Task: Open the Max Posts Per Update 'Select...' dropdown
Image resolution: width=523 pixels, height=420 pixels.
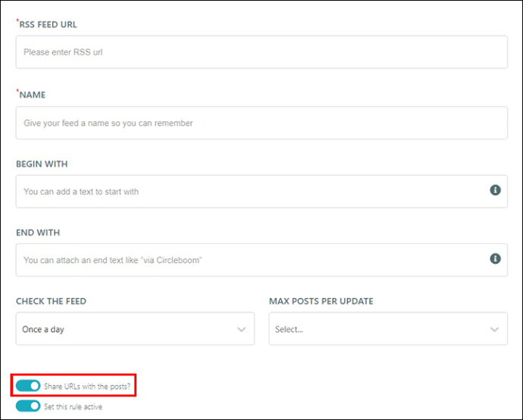Action: point(388,328)
